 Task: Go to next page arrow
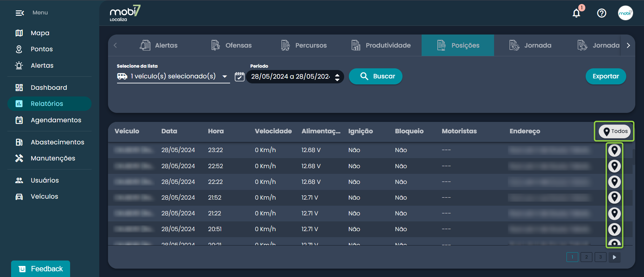click(x=614, y=257)
